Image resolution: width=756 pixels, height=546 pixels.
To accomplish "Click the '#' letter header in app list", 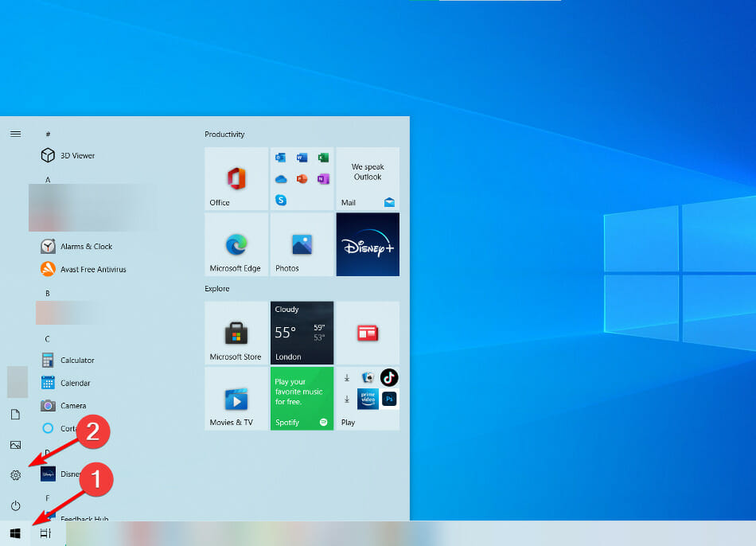I will tap(48, 134).
